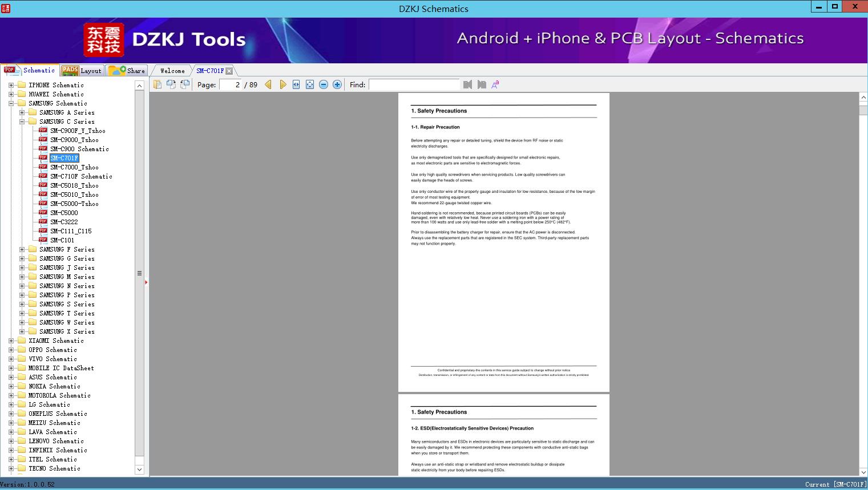Click PDF icon beside SM-C101
Screen dimensions: 868x490
(x=43, y=240)
